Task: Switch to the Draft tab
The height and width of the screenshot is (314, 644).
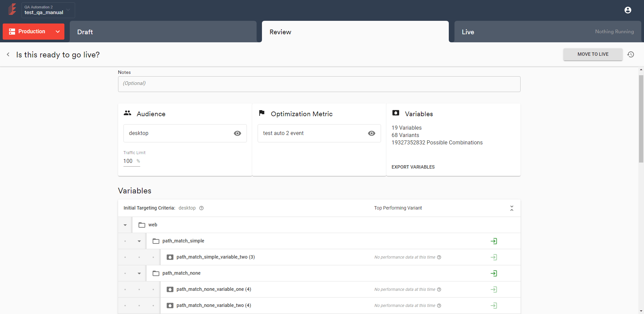Action: pos(163,32)
